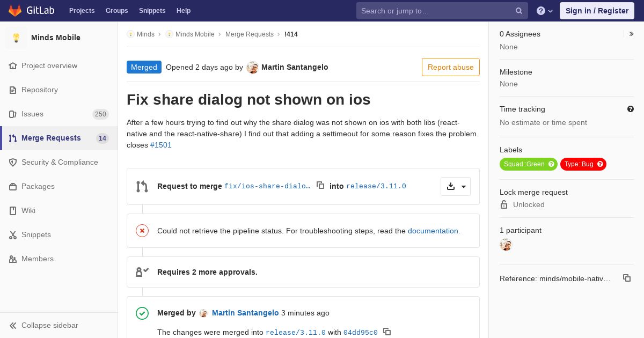Copy the merge request reference icon

(x=626, y=278)
